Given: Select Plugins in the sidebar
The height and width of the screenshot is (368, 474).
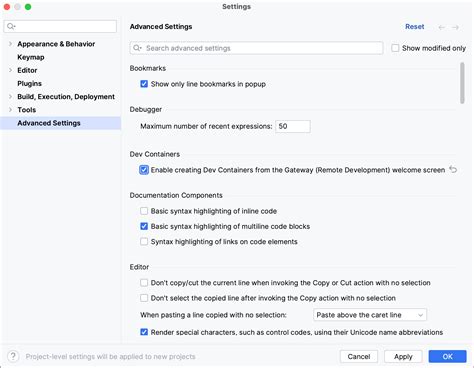Looking at the screenshot, I should (29, 83).
